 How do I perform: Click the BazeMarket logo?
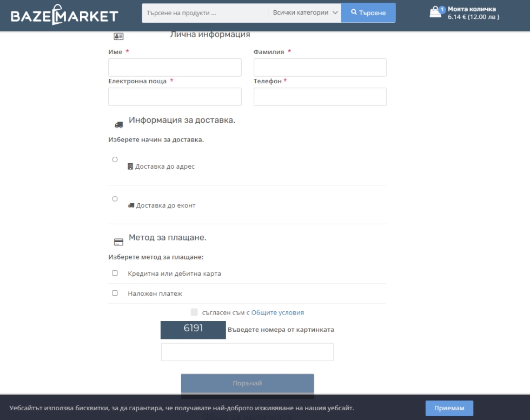[x=64, y=15]
